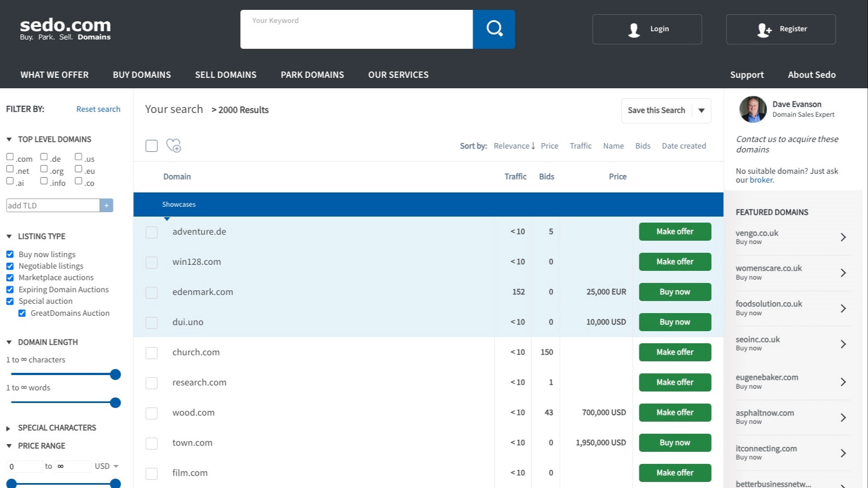Click the words count slider handle
This screenshot has width=868, height=488.
[115, 402]
